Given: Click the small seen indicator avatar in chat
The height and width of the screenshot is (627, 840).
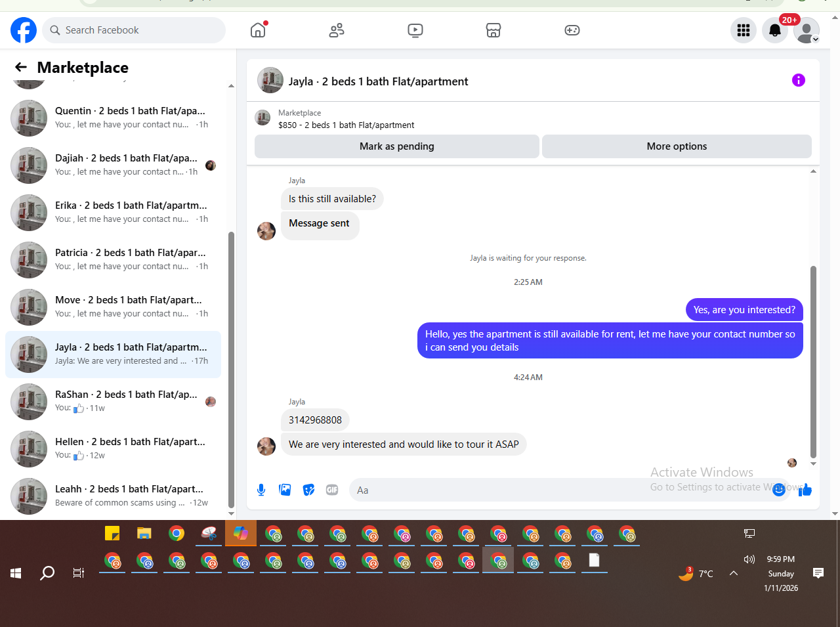Looking at the screenshot, I should tap(792, 463).
